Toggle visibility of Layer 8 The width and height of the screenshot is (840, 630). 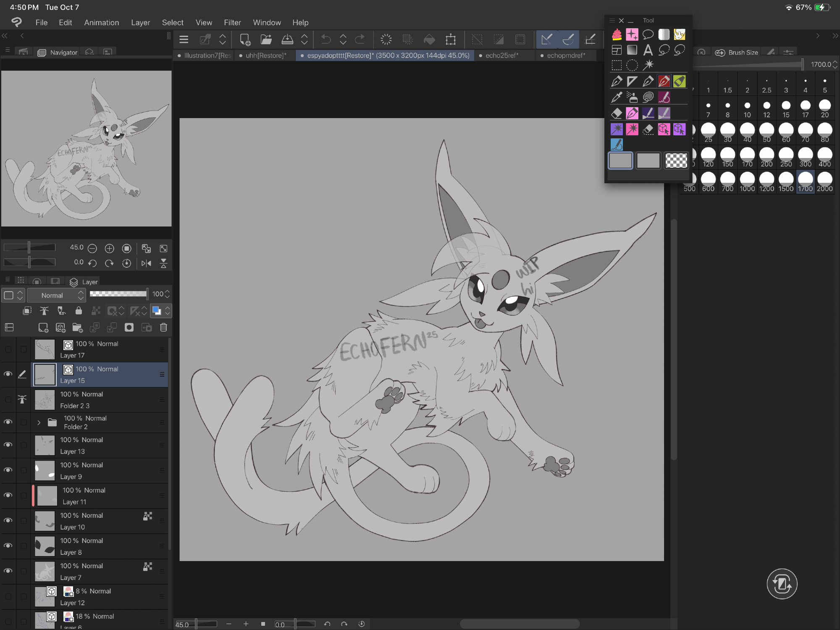click(8, 546)
